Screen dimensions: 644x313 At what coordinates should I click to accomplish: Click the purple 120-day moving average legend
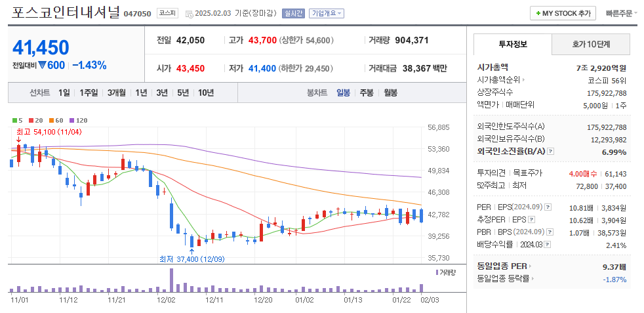[78, 120]
